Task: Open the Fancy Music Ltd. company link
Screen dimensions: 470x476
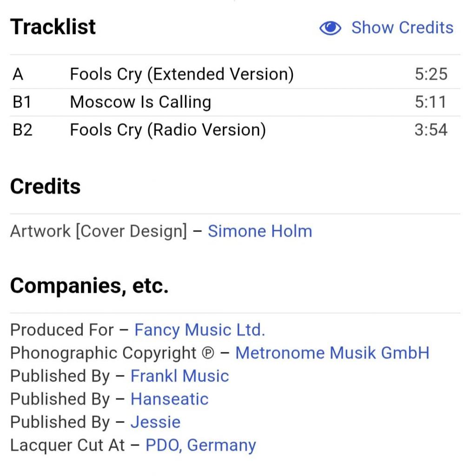Action: 199,330
